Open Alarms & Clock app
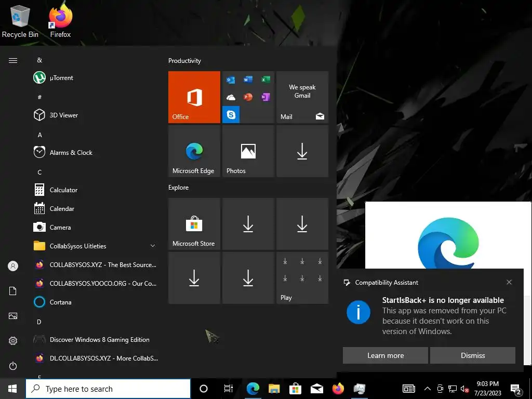 point(95,152)
